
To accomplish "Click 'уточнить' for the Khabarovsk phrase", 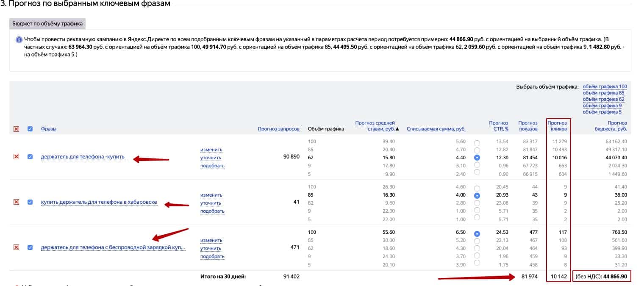I will [211, 203].
